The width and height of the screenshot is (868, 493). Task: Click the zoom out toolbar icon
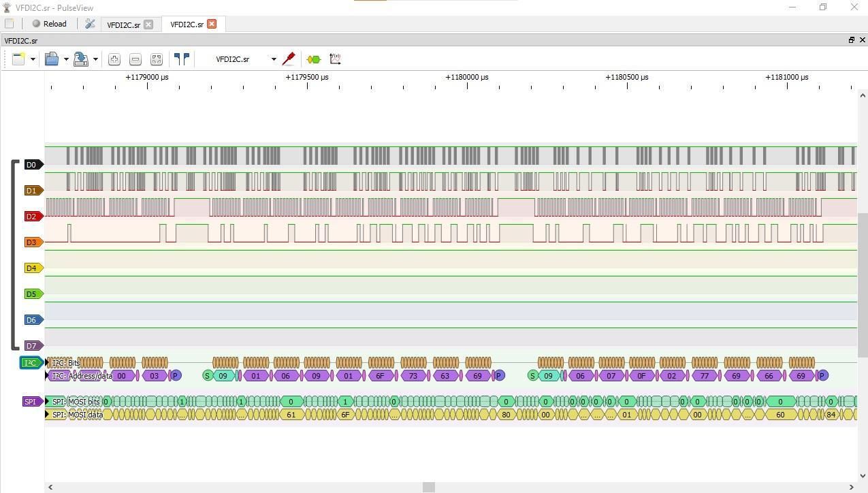pyautogui.click(x=135, y=59)
